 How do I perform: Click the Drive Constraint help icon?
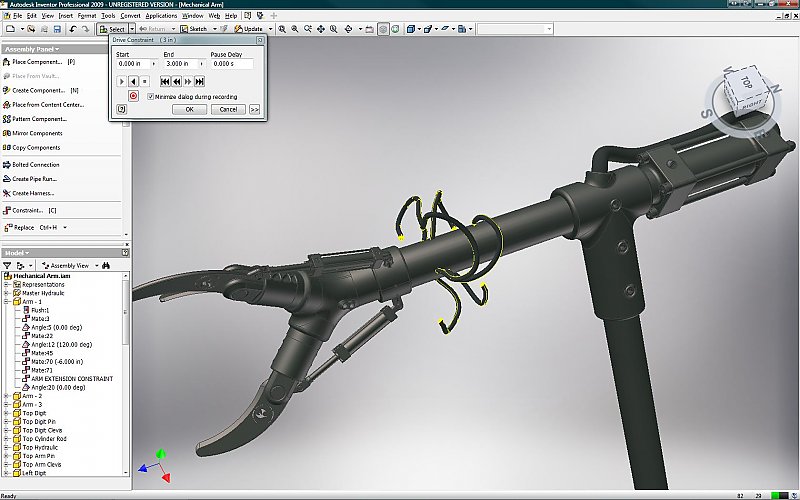click(x=121, y=109)
